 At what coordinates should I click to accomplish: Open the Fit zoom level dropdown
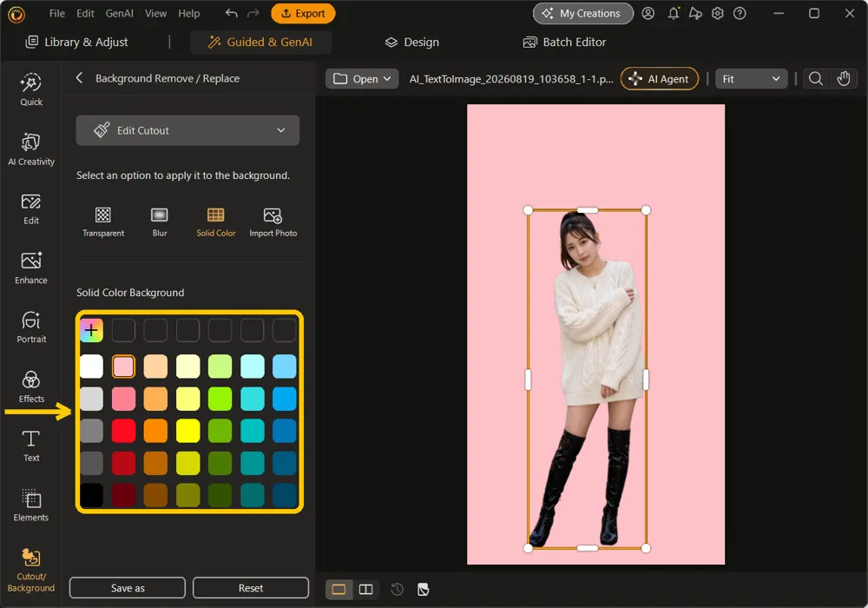(751, 79)
